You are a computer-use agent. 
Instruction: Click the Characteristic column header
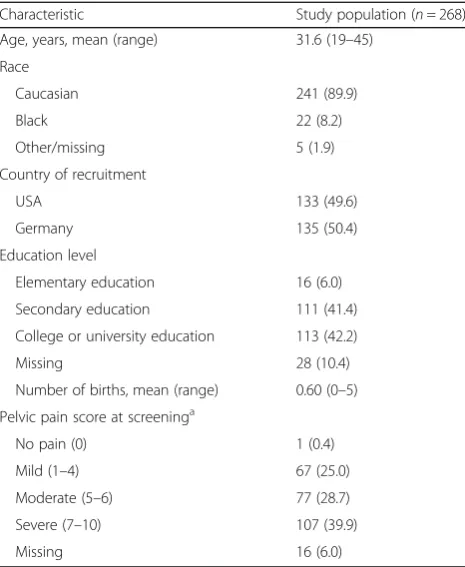tap(42, 15)
